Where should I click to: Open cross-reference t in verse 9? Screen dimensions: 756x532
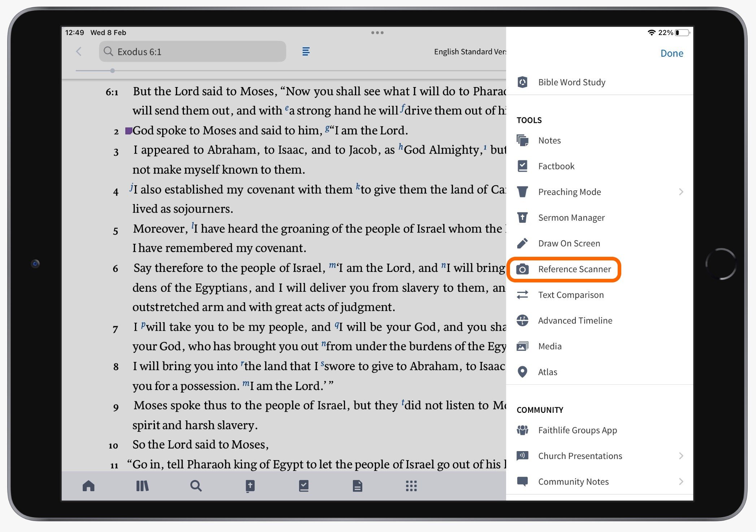pyautogui.click(x=402, y=402)
